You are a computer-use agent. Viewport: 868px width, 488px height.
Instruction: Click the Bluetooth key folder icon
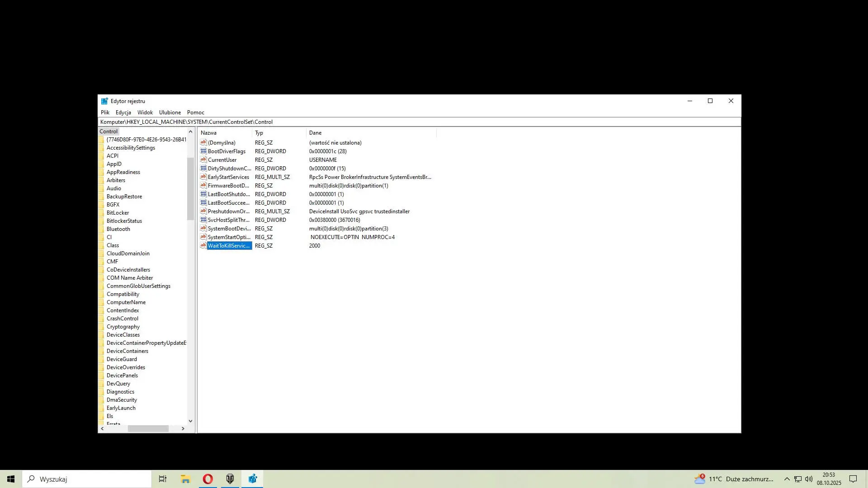tap(102, 229)
